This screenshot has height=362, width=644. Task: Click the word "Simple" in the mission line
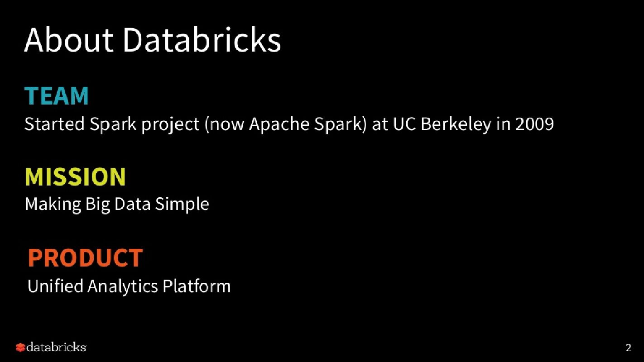click(182, 204)
